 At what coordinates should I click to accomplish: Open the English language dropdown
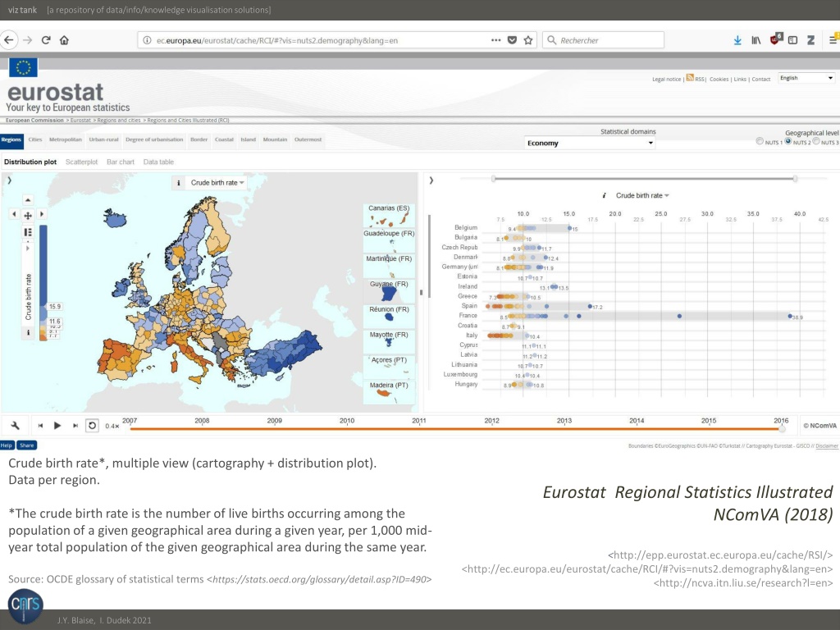806,78
